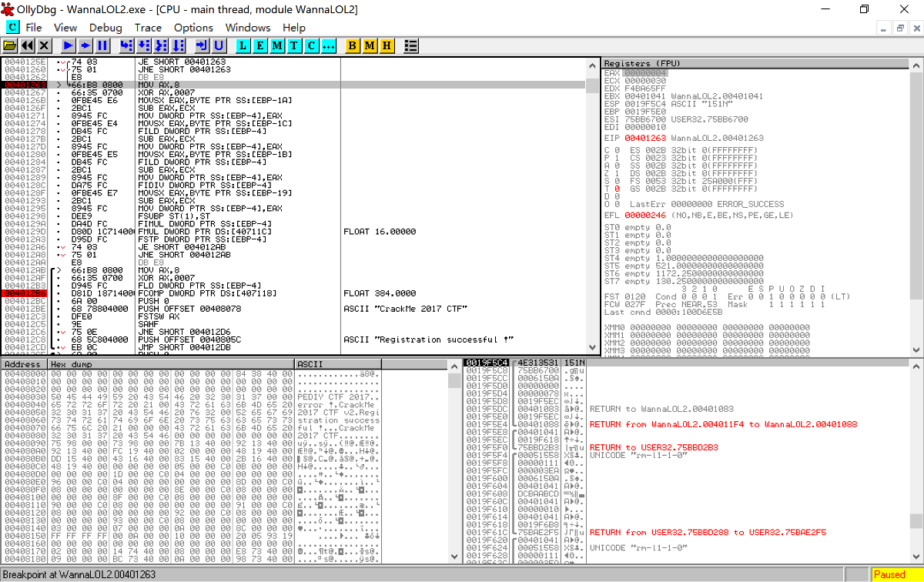The image size is (924, 582).
Task: Open the CPU window with the toolbar C icon
Action: (x=311, y=46)
